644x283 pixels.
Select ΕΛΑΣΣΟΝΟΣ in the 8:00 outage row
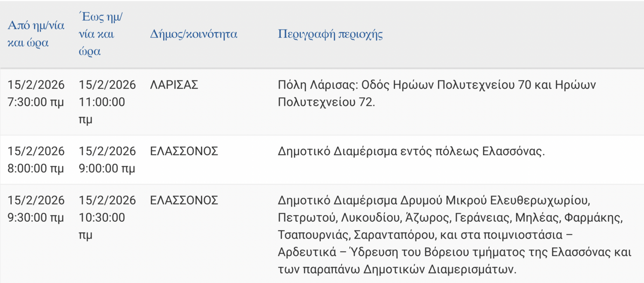pos(184,151)
